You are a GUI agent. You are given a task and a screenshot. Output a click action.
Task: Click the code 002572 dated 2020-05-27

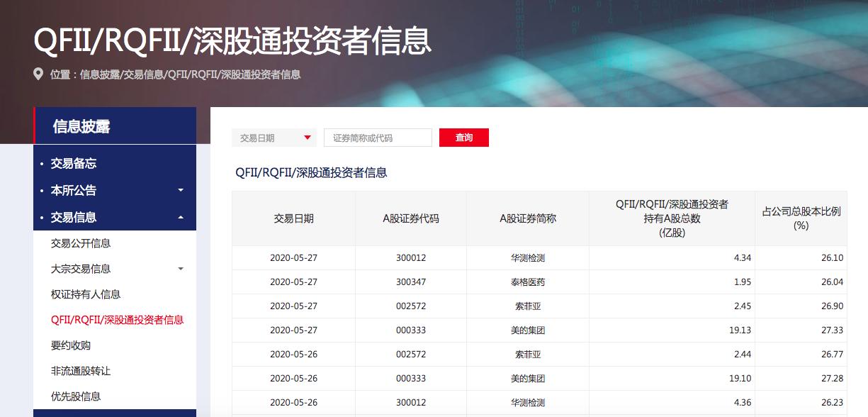[411, 306]
